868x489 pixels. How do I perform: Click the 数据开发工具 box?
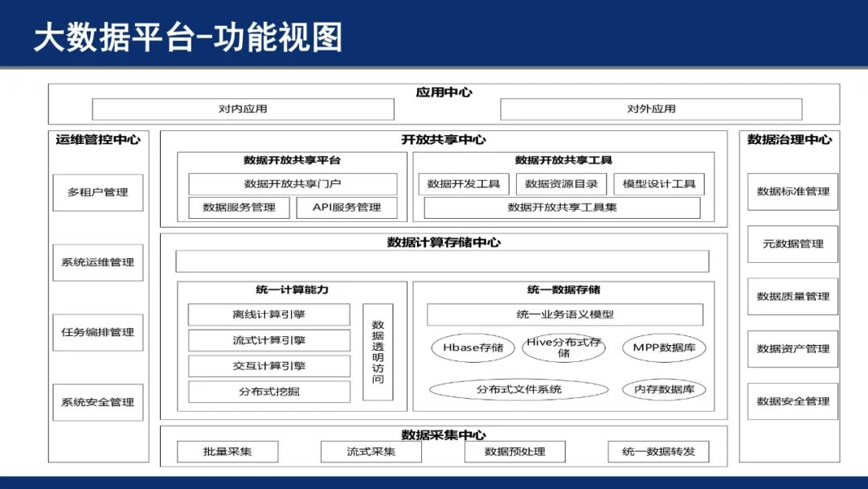coord(464,184)
